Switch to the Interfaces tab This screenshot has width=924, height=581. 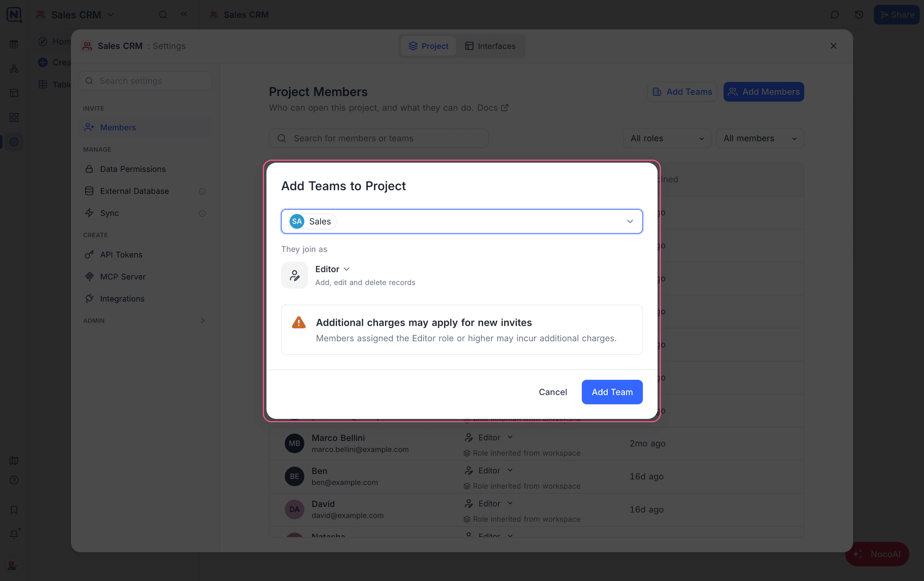pos(490,46)
